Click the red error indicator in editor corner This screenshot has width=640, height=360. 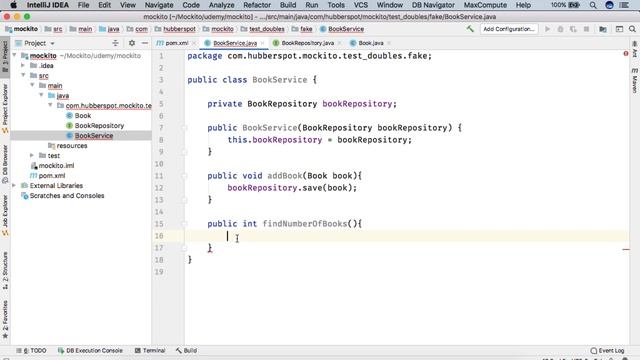pyautogui.click(x=626, y=54)
